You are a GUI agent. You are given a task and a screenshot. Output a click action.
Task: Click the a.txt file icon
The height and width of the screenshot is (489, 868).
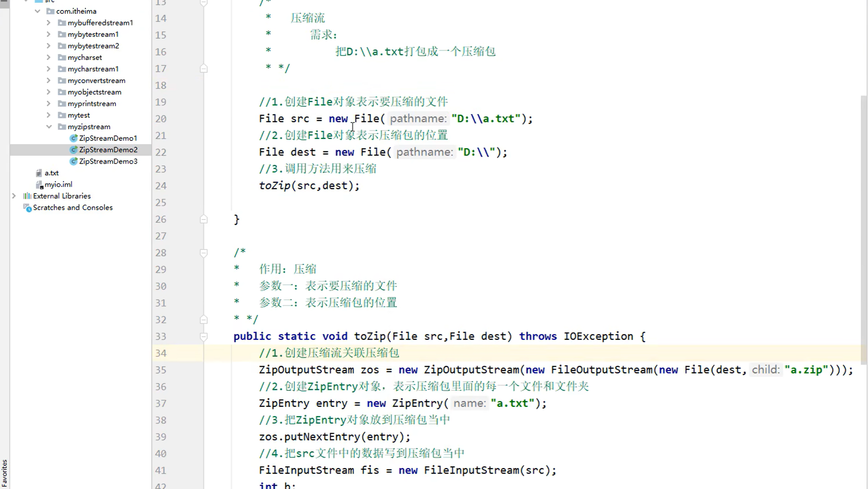(39, 173)
